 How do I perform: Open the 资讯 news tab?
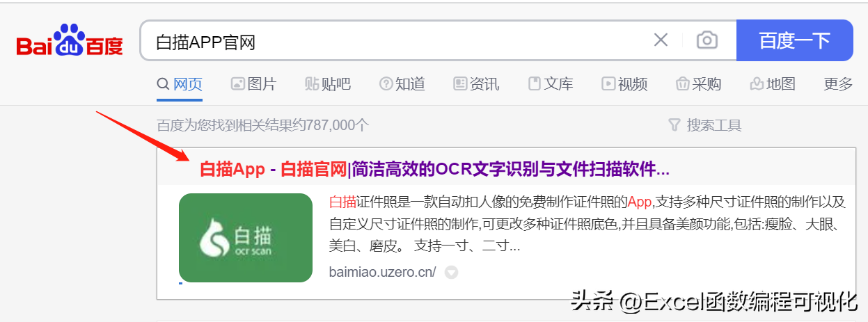point(476,84)
